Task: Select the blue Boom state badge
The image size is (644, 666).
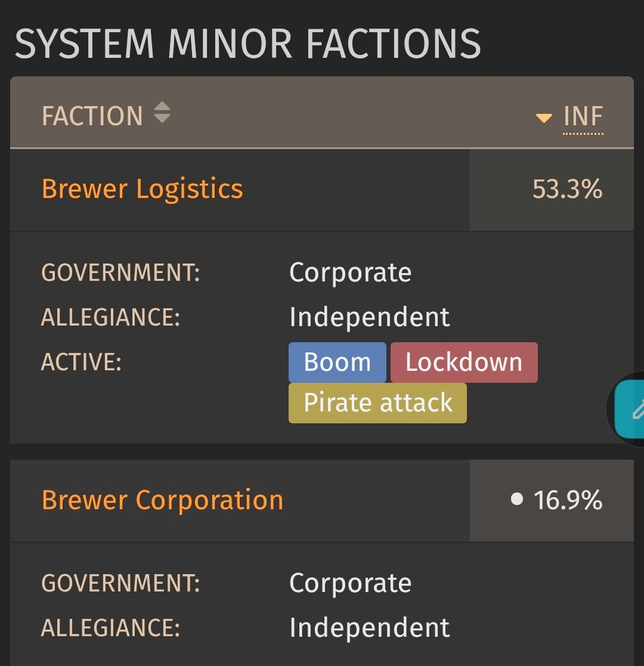Action: [338, 363]
